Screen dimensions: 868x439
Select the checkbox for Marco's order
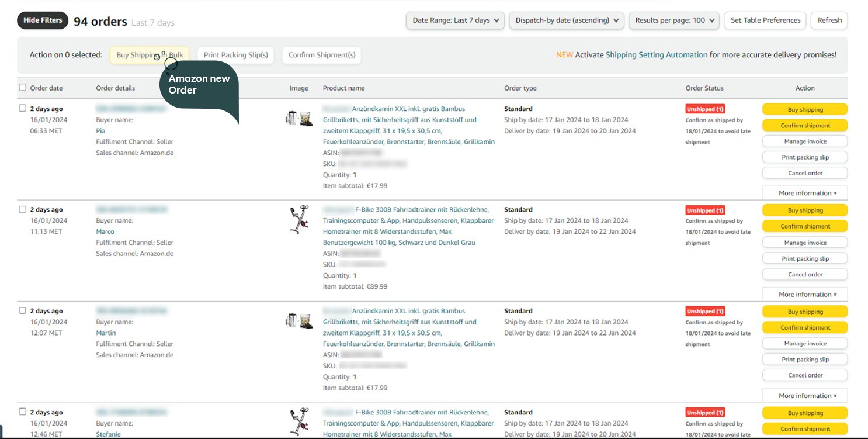(23, 209)
